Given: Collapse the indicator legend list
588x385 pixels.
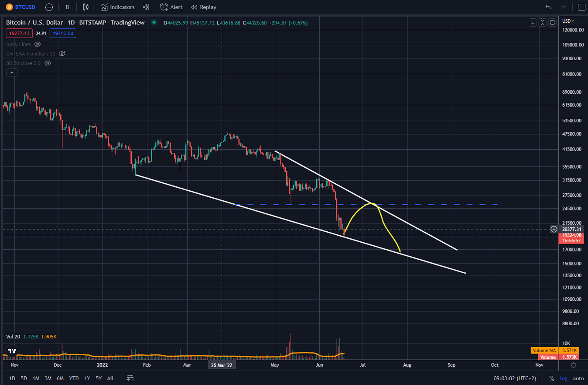Looking at the screenshot, I should tap(12, 72).
